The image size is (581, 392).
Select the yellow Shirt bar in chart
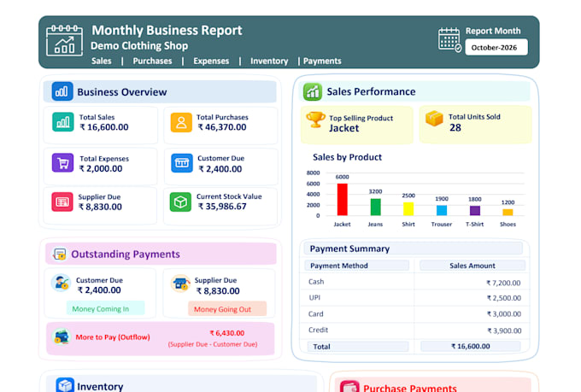(x=408, y=209)
